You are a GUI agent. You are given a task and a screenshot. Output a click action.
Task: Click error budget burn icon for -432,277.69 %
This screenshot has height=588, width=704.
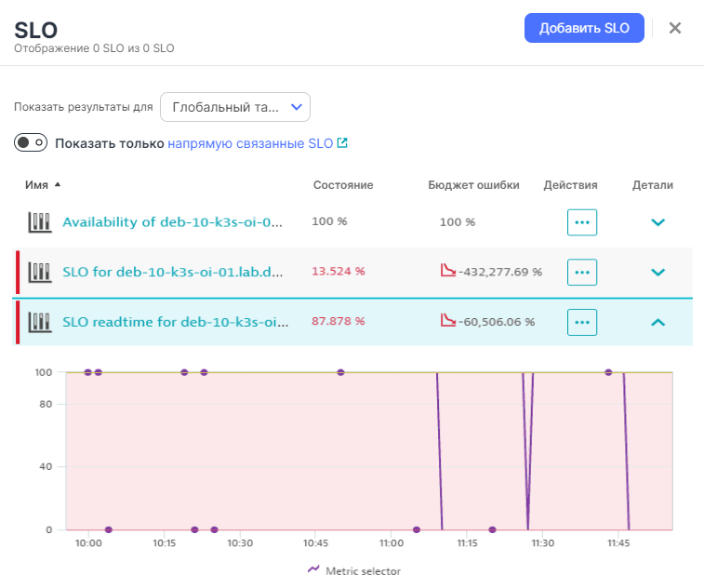[447, 271]
